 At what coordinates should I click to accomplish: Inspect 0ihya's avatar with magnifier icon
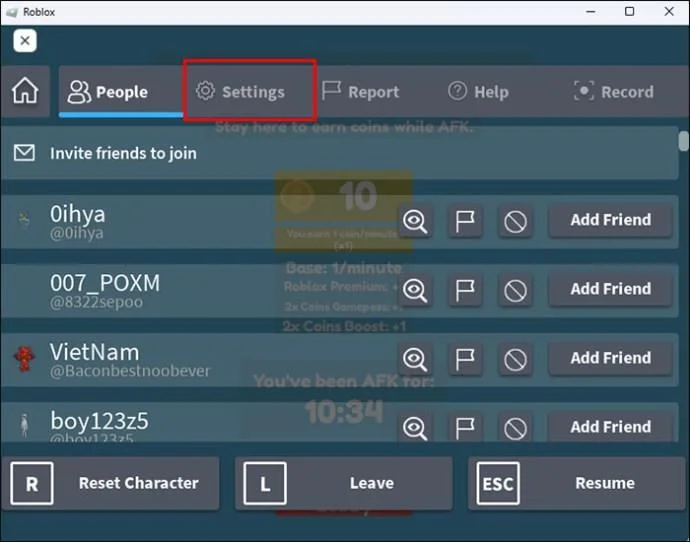point(415,221)
